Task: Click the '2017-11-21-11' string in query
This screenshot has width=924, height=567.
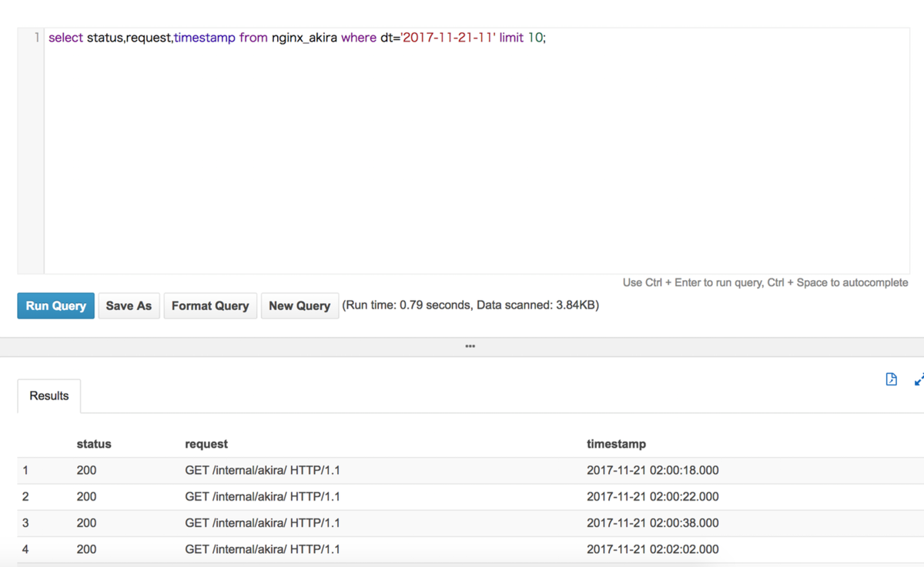Action: pos(448,38)
